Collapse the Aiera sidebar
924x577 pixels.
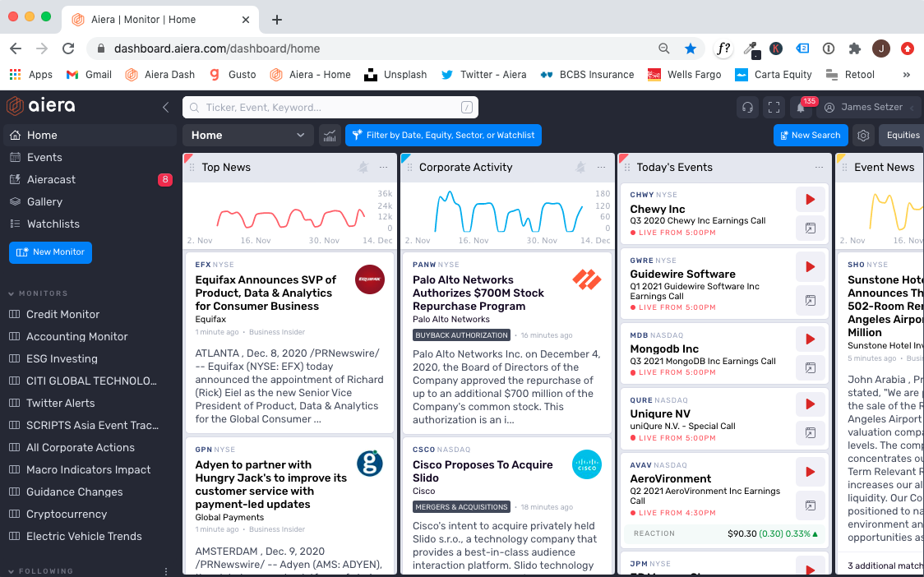(165, 108)
